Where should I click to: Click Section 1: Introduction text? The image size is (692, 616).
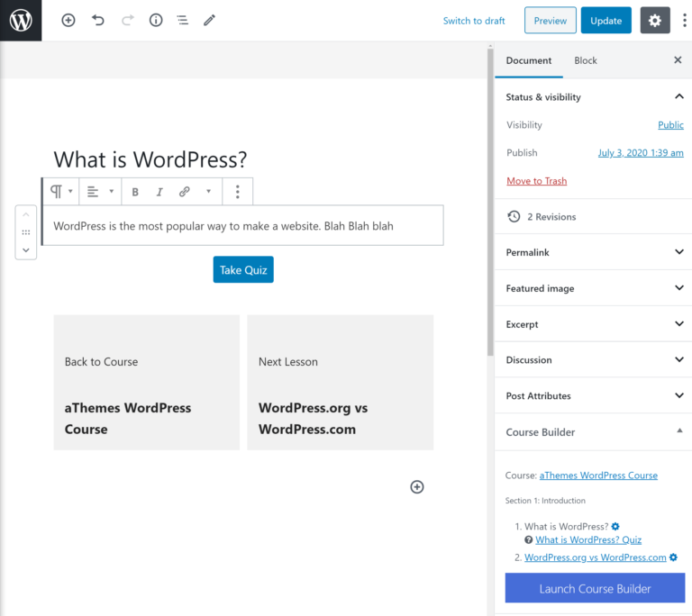click(x=545, y=501)
